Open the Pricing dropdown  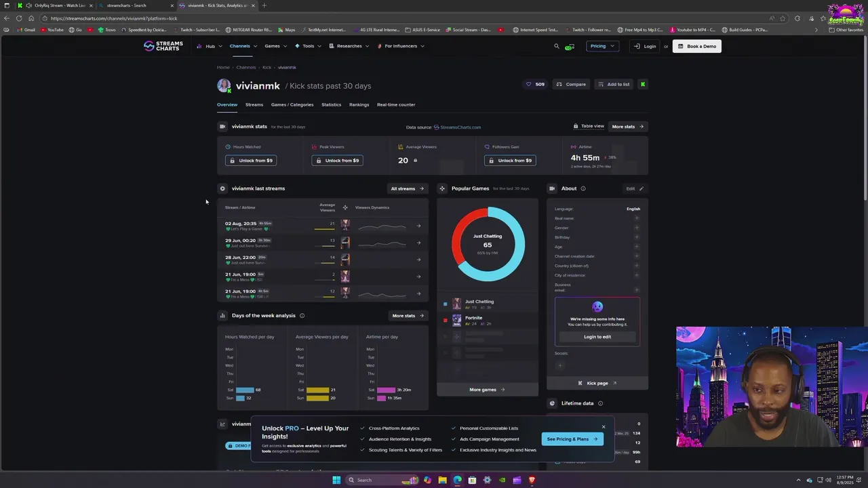(602, 46)
